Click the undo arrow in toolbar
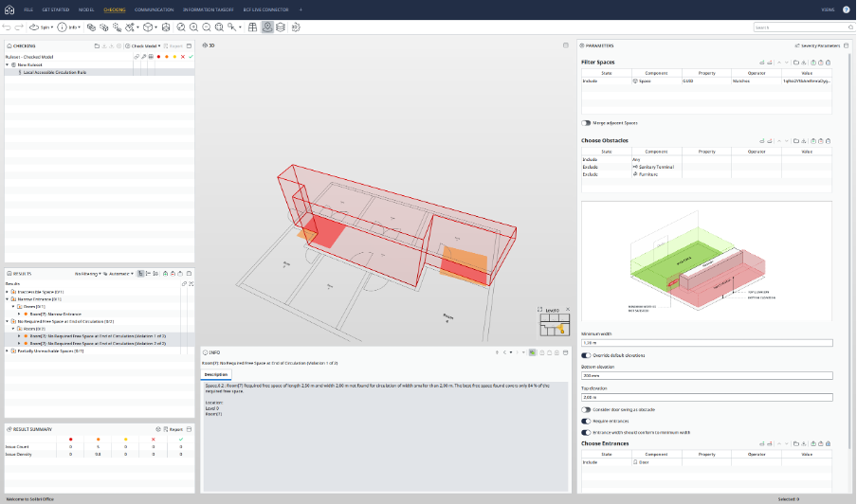857x504 pixels. [x=8, y=27]
